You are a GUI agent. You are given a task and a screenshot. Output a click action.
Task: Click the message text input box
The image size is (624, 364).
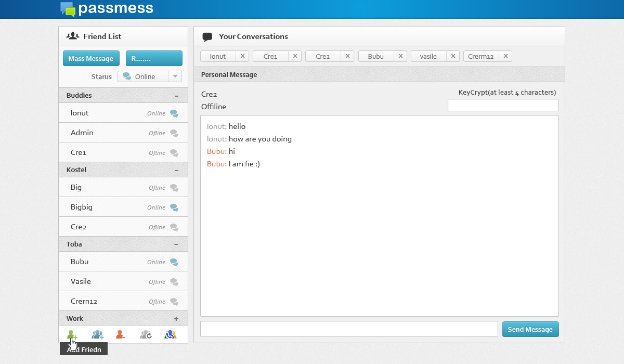coord(349,329)
